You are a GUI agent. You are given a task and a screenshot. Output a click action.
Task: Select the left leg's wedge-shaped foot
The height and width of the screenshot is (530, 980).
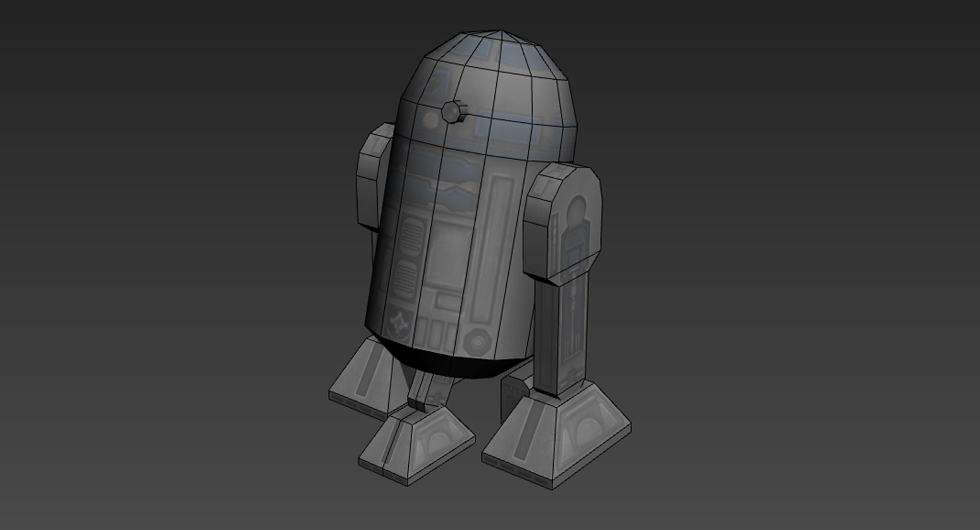tap(369, 378)
